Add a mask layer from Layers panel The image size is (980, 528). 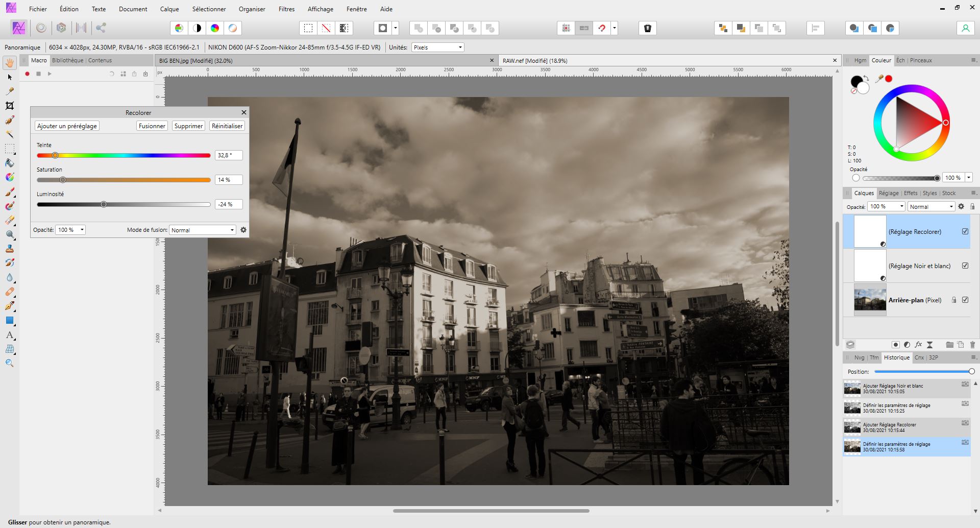click(895, 345)
